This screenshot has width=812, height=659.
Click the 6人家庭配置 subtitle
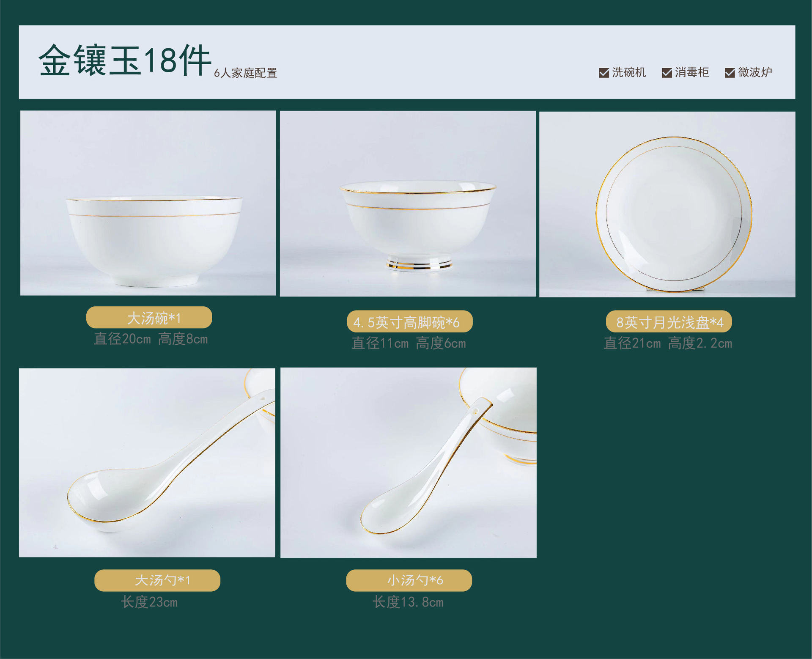(x=245, y=73)
